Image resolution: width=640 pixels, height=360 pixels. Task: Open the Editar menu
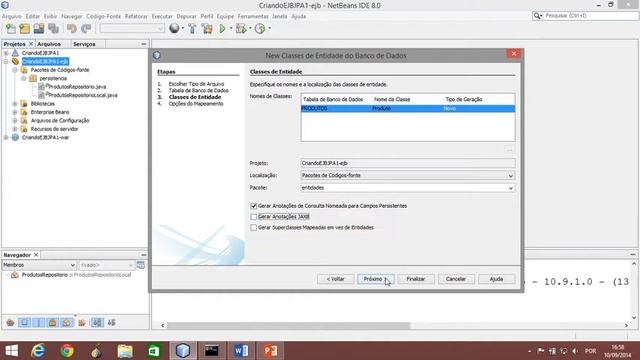(x=33, y=16)
